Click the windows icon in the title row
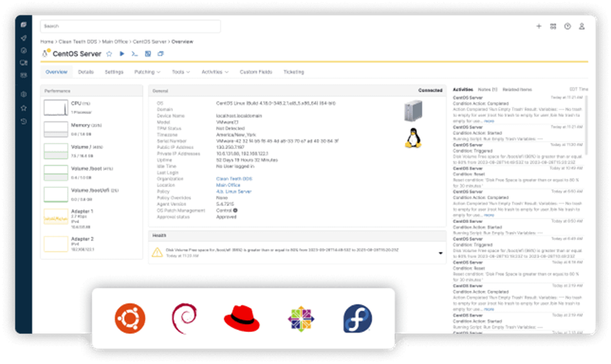Viewport: 611px width, 364px height. pyautogui.click(x=160, y=54)
